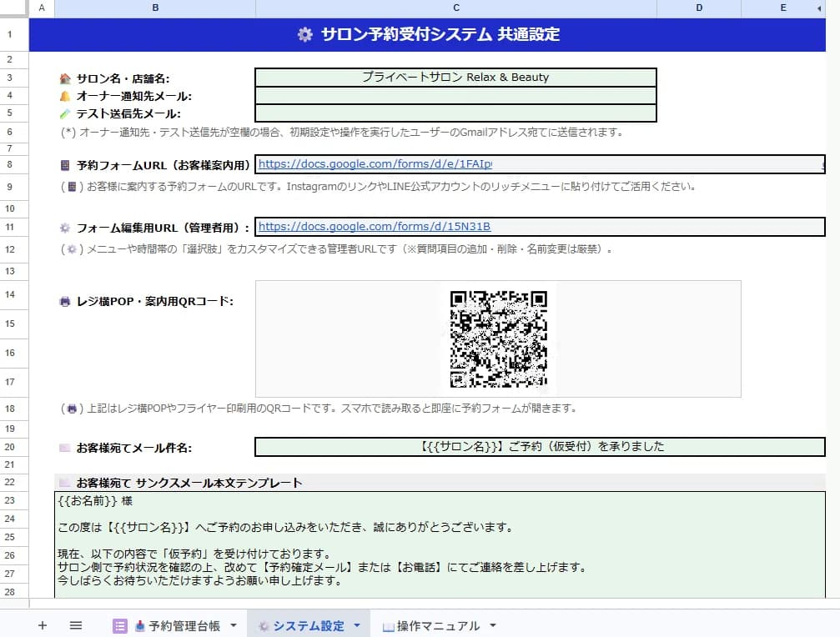Click the house icon beside サロン名・店舗名
840x637 pixels.
pos(65,78)
